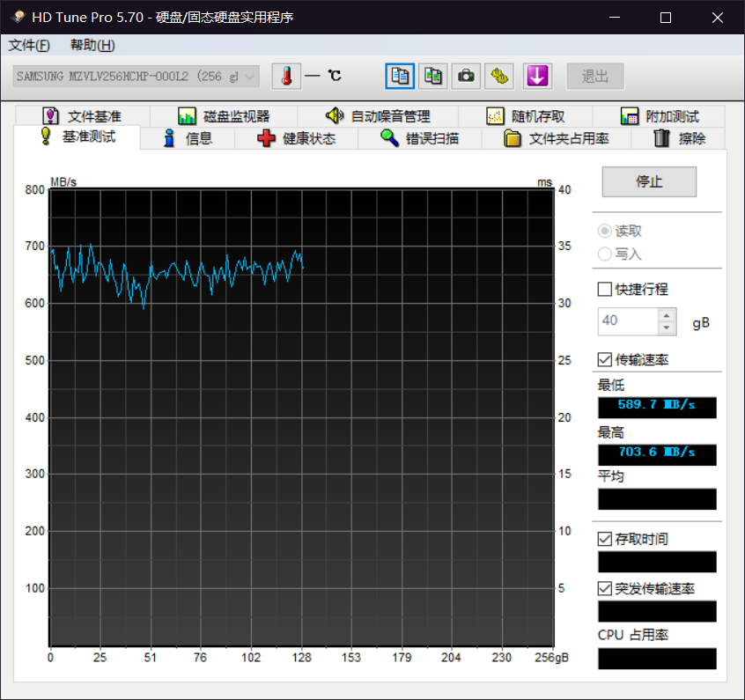Switch to the 信息 tab

[x=188, y=138]
